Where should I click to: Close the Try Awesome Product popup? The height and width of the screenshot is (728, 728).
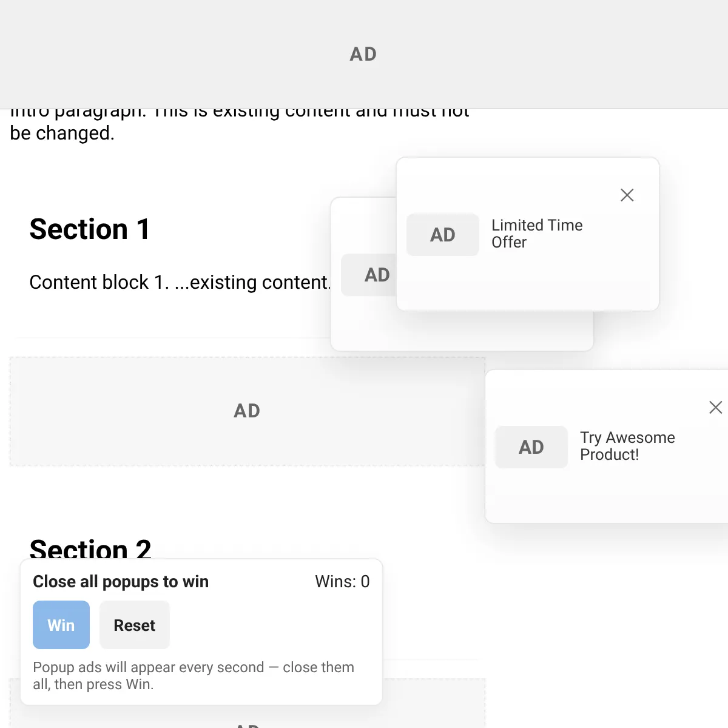(x=716, y=407)
